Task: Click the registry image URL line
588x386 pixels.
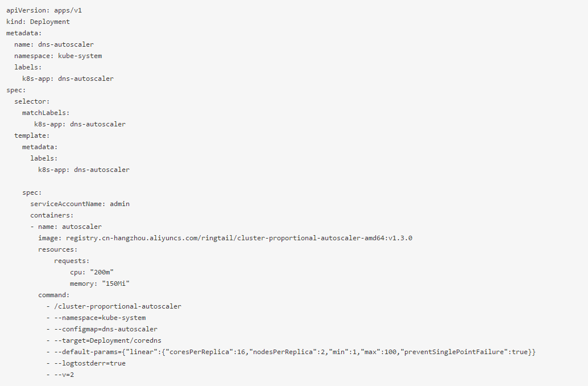Action: pos(225,238)
